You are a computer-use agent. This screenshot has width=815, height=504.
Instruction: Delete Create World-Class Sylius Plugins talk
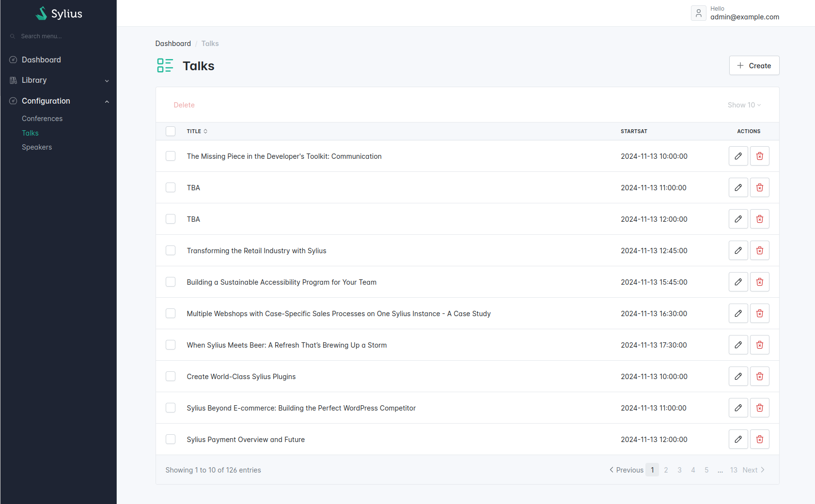click(759, 376)
